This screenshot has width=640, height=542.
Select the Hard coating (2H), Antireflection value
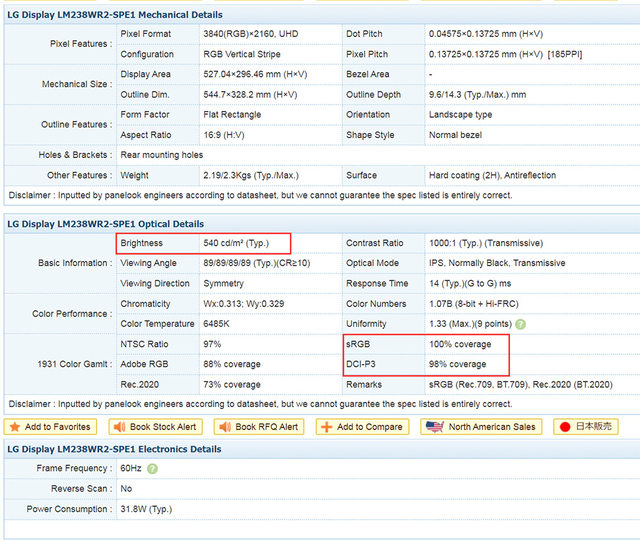[492, 175]
